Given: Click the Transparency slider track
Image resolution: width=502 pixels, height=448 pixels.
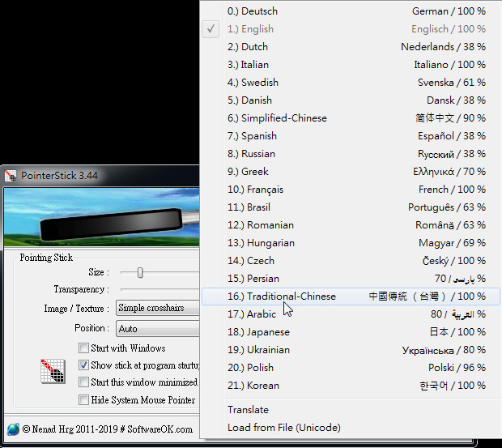Looking at the screenshot, I should coord(160,289).
